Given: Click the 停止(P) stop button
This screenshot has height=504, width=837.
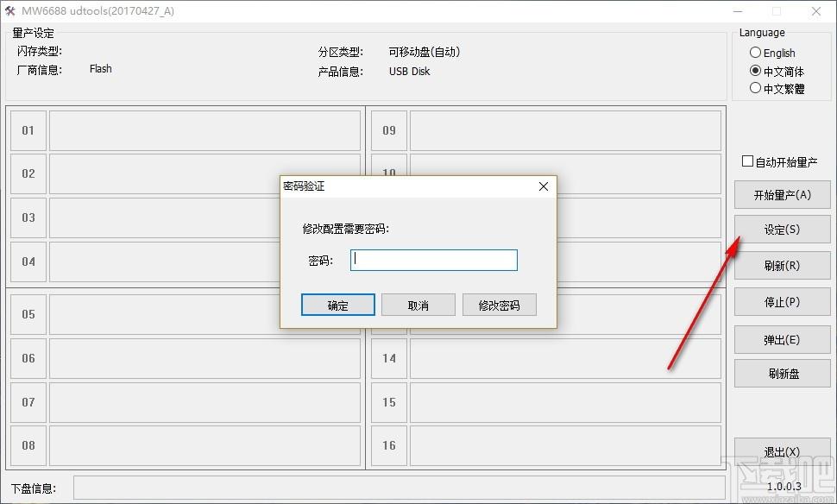Looking at the screenshot, I should click(782, 302).
